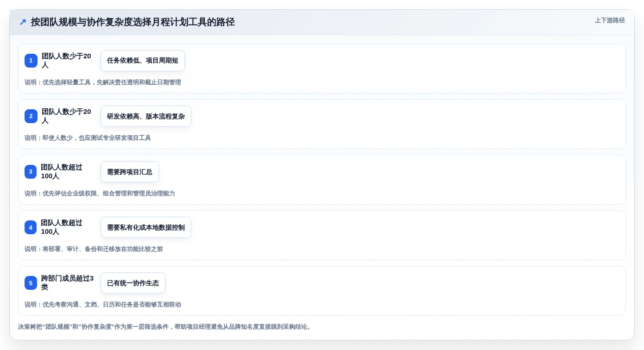Select step number badge 4
The width and height of the screenshot is (644, 350).
point(31,227)
